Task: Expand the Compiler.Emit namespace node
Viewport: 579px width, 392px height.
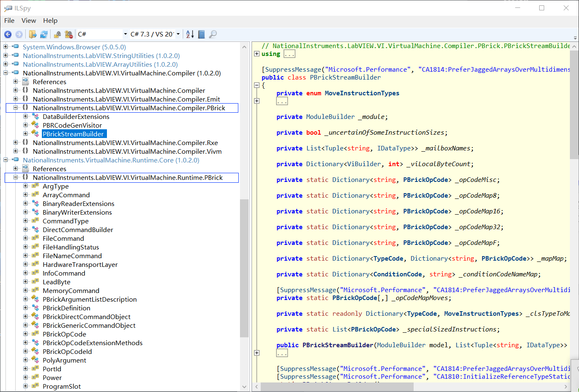Action: tap(15, 99)
